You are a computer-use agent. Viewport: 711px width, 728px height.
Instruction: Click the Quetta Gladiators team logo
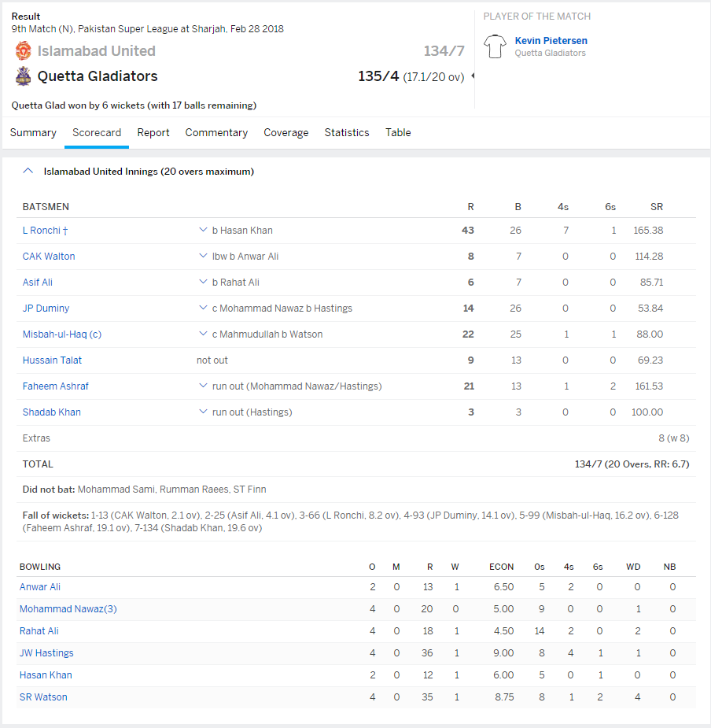pos(23,76)
